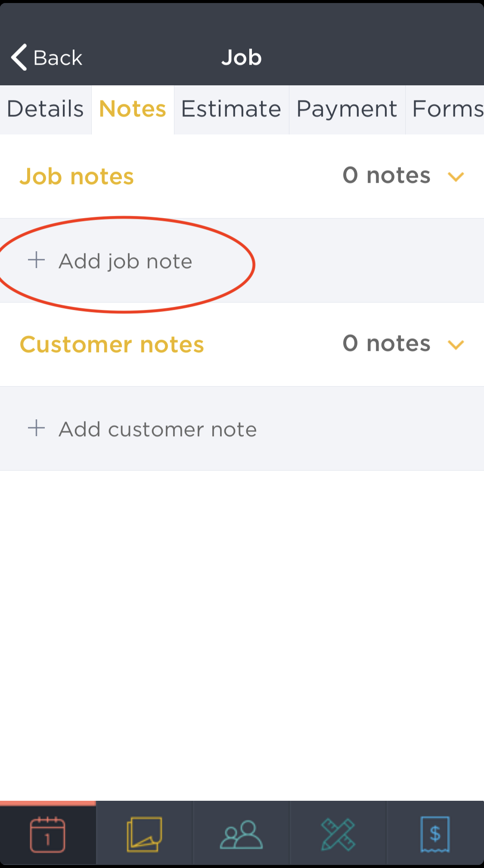Tap the back chevron arrow icon
Image resolution: width=484 pixels, height=868 pixels.
coord(19,57)
